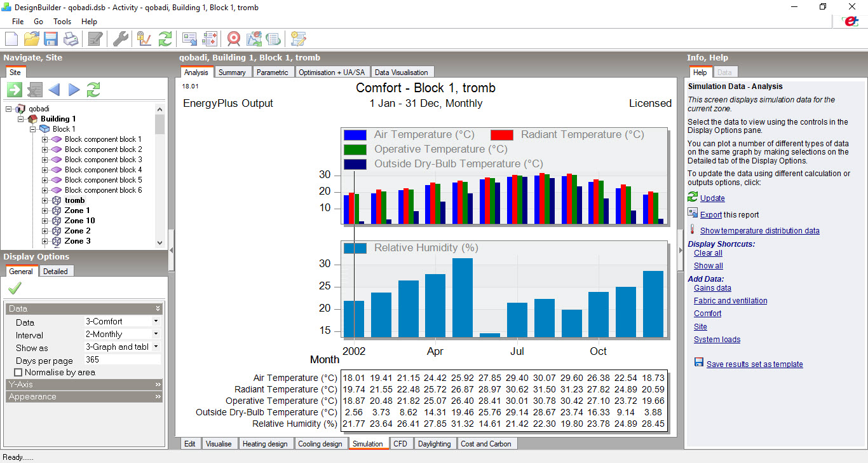868x463 pixels.
Task: Open the Tools menu
Action: point(62,21)
